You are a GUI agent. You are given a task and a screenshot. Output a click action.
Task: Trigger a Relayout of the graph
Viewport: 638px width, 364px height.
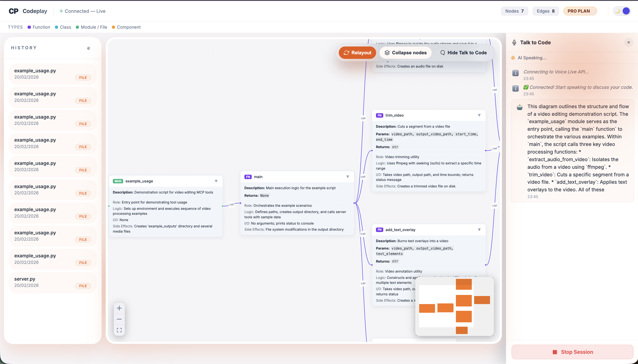(357, 53)
